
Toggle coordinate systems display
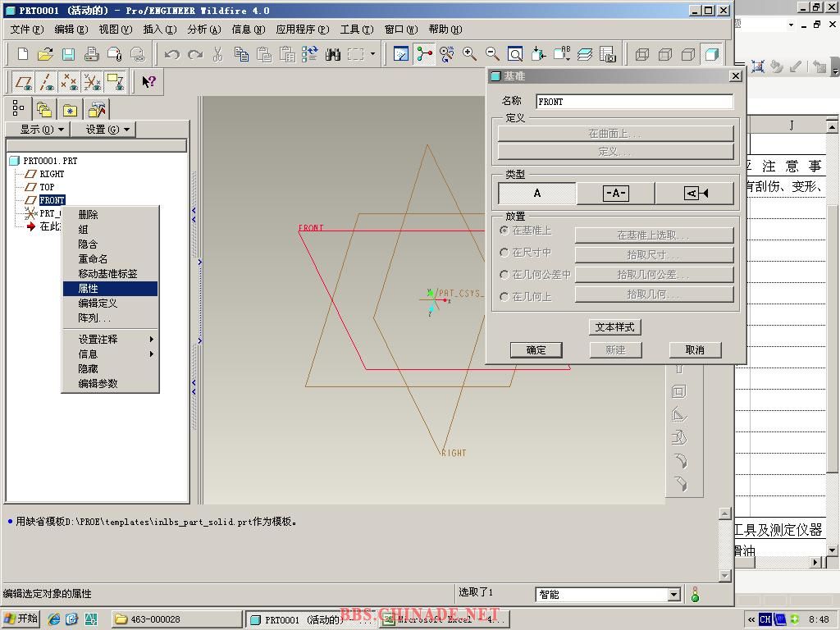pyautogui.click(x=92, y=82)
